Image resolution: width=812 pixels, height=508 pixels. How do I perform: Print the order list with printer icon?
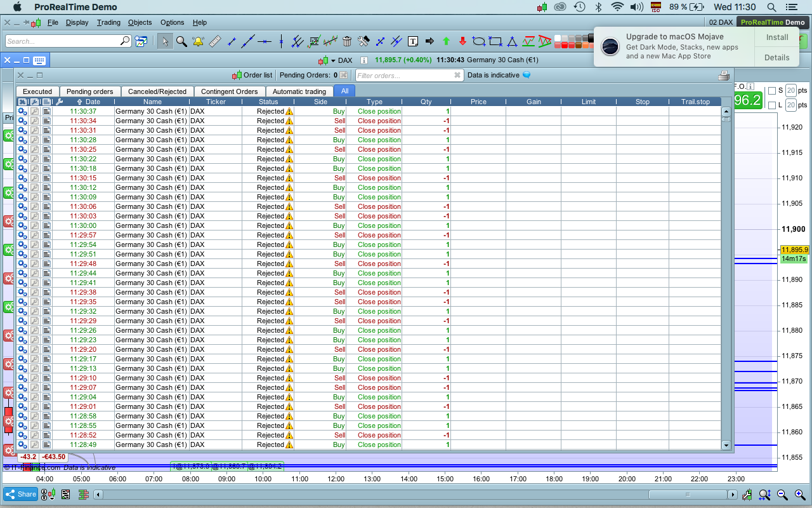pos(723,76)
